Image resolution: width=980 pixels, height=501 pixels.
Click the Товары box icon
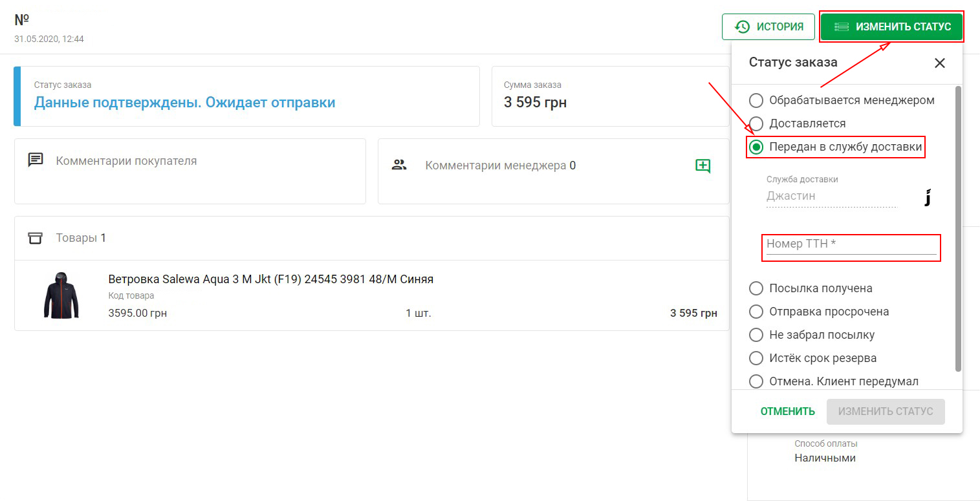[35, 238]
